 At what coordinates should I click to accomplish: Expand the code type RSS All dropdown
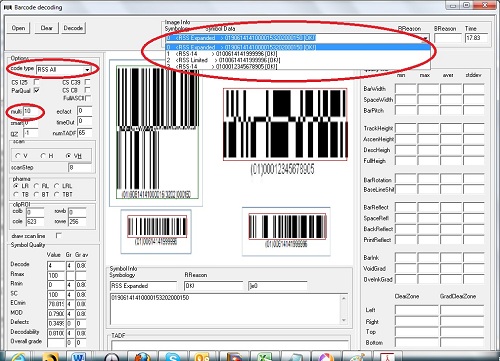coord(87,70)
